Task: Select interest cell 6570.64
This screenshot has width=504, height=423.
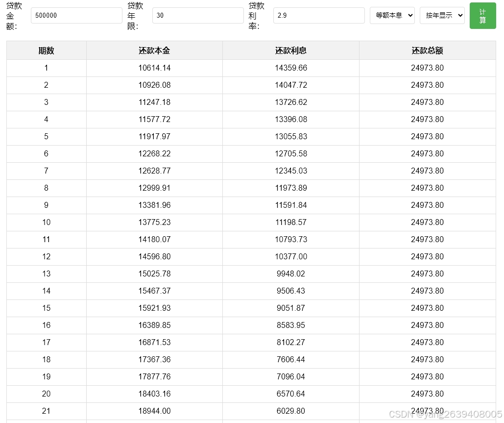Action: click(291, 394)
